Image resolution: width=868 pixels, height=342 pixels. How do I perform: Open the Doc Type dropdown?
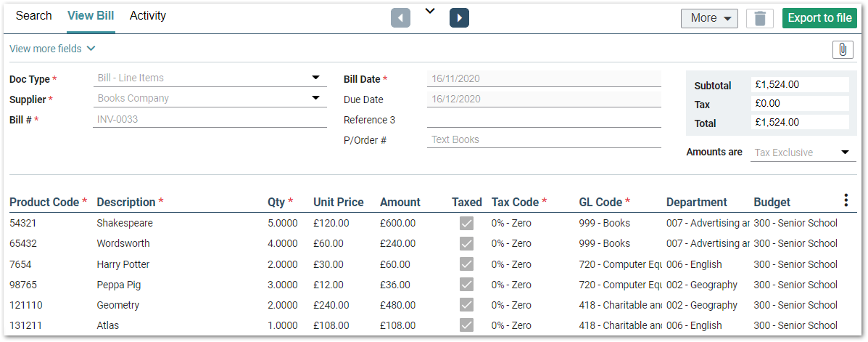point(315,78)
